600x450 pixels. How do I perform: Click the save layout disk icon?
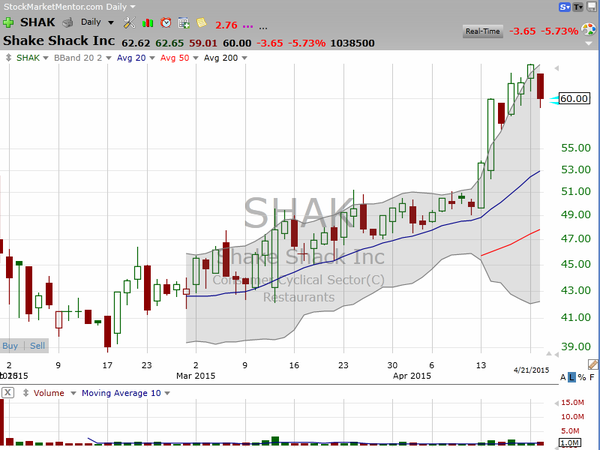(592, 7)
